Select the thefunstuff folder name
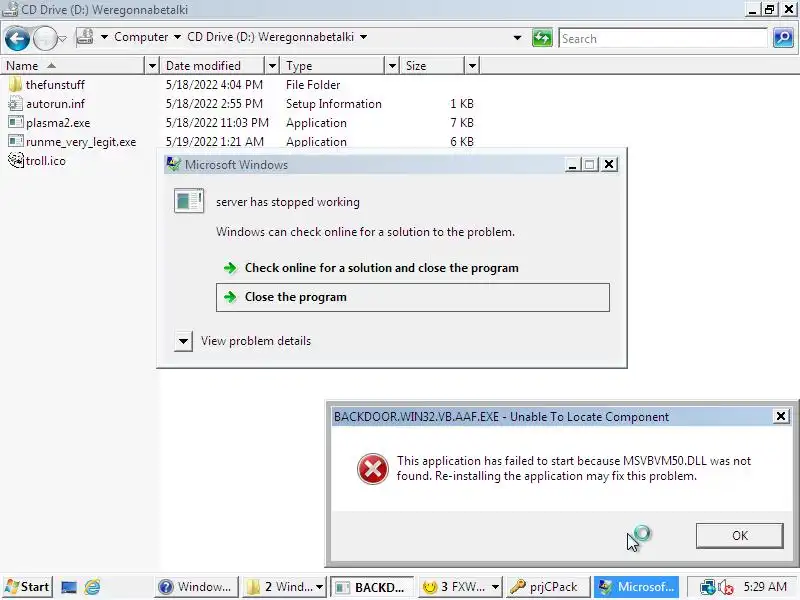The height and width of the screenshot is (600, 800). point(55,85)
